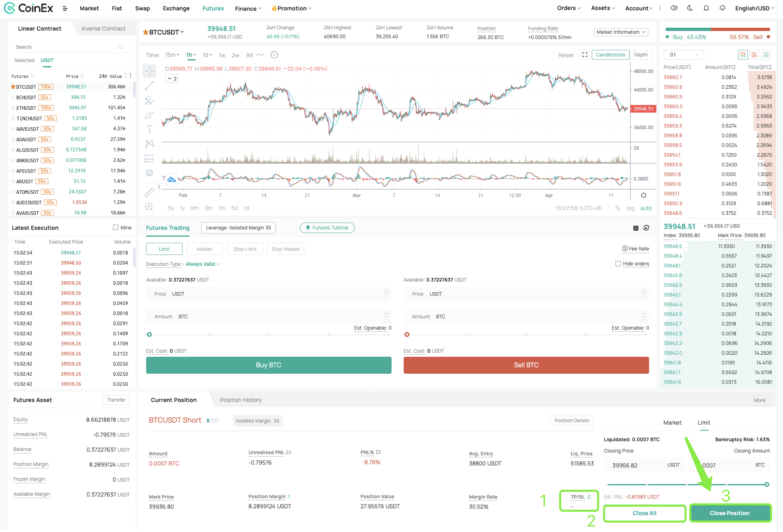Edit TP/SL pencil icon
Image resolution: width=783 pixels, height=532 pixels.
(589, 497)
